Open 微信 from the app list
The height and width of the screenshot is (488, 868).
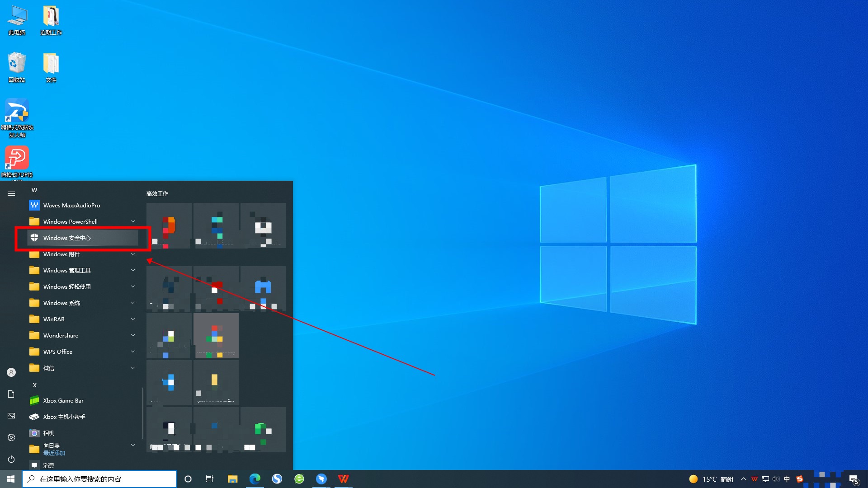click(49, 368)
